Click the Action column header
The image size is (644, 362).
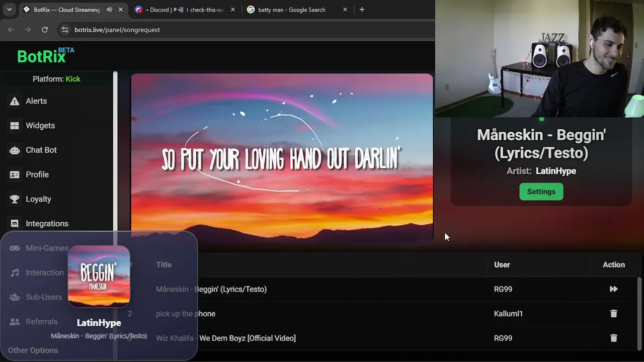click(614, 264)
